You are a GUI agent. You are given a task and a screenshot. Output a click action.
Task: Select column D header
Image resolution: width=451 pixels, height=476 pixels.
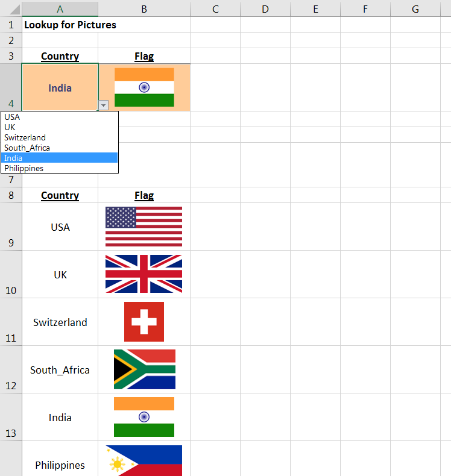(265, 9)
